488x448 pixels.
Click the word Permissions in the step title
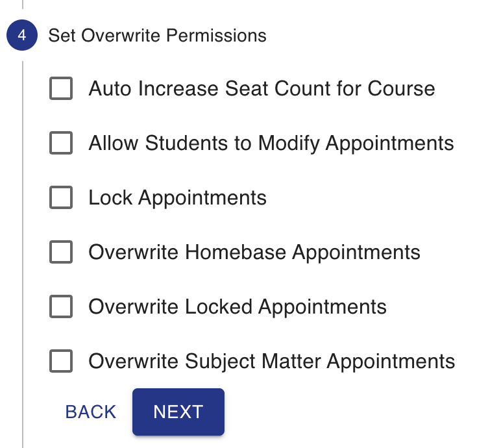tap(216, 35)
